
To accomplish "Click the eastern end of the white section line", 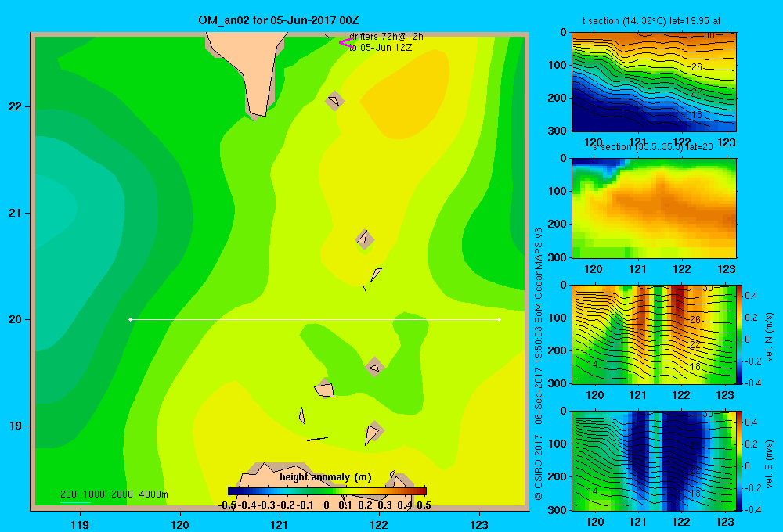I will pyautogui.click(x=500, y=319).
